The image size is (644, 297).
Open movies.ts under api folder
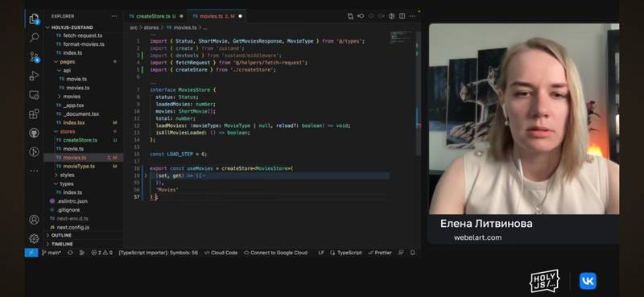coord(78,88)
